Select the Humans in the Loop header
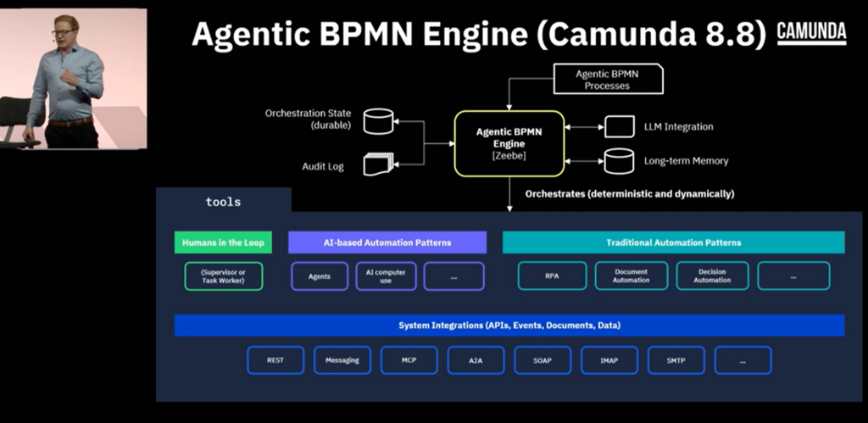Viewport: 868px width, 423px height. click(x=223, y=242)
